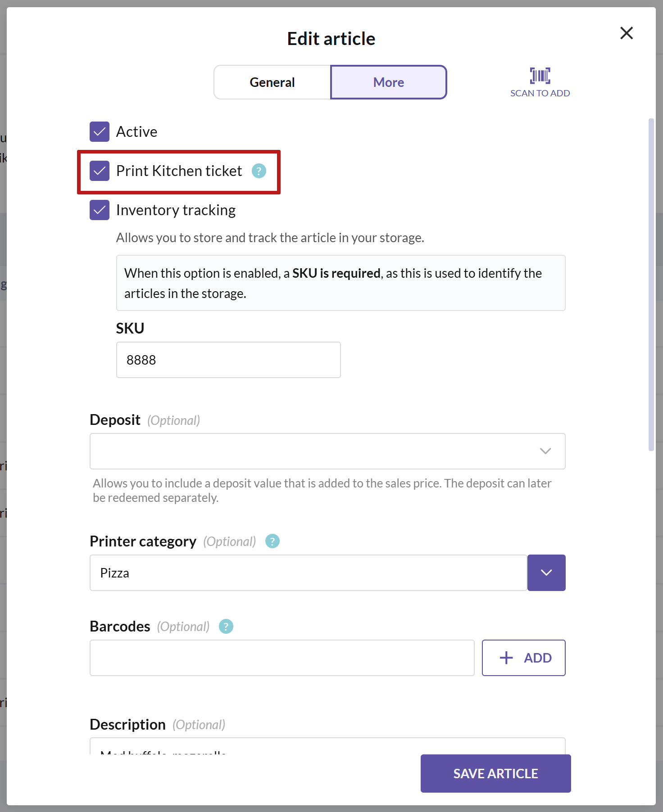Click the Scan to Add barcode icon
The width and height of the screenshot is (663, 812).
coord(540,76)
